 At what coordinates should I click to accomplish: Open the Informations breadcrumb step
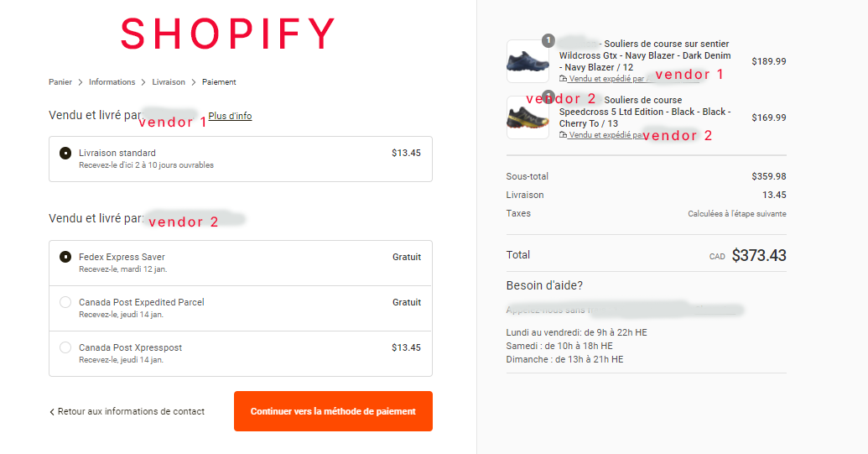pyautogui.click(x=112, y=82)
